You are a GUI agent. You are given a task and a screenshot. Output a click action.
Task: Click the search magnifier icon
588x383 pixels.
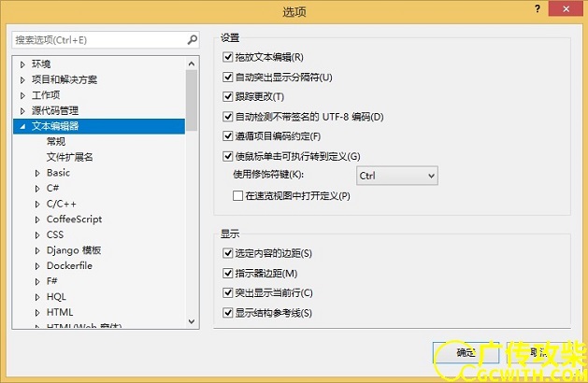(x=193, y=39)
